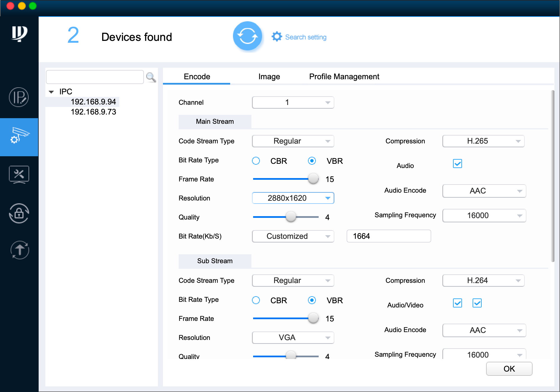Click the magnifier search icon

(x=151, y=77)
